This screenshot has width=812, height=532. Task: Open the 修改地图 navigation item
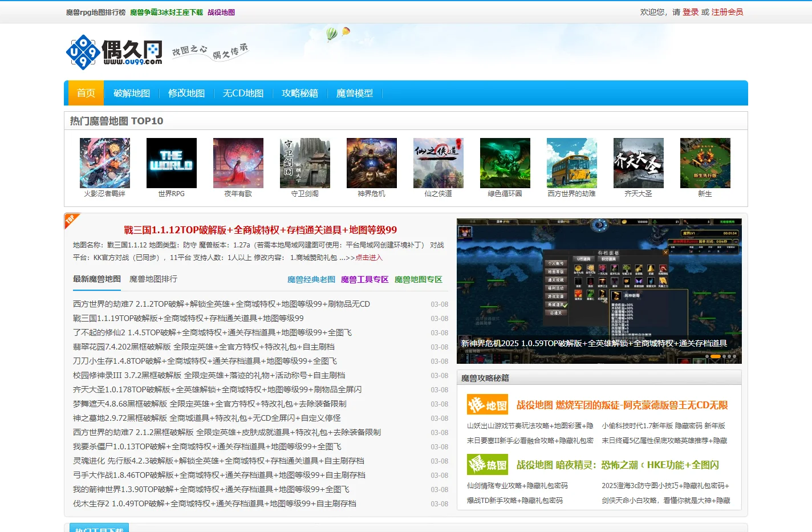tap(186, 93)
